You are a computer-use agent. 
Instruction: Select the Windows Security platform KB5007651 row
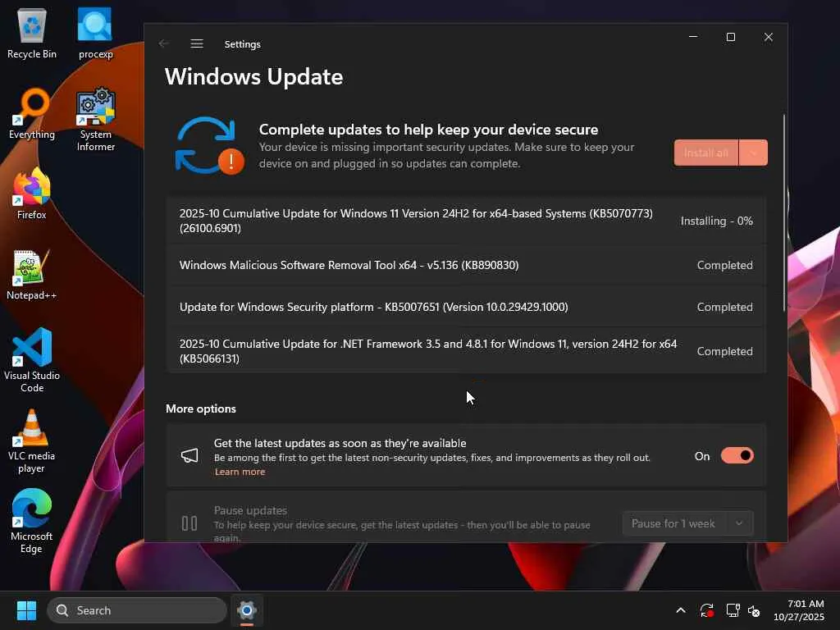[466, 307]
